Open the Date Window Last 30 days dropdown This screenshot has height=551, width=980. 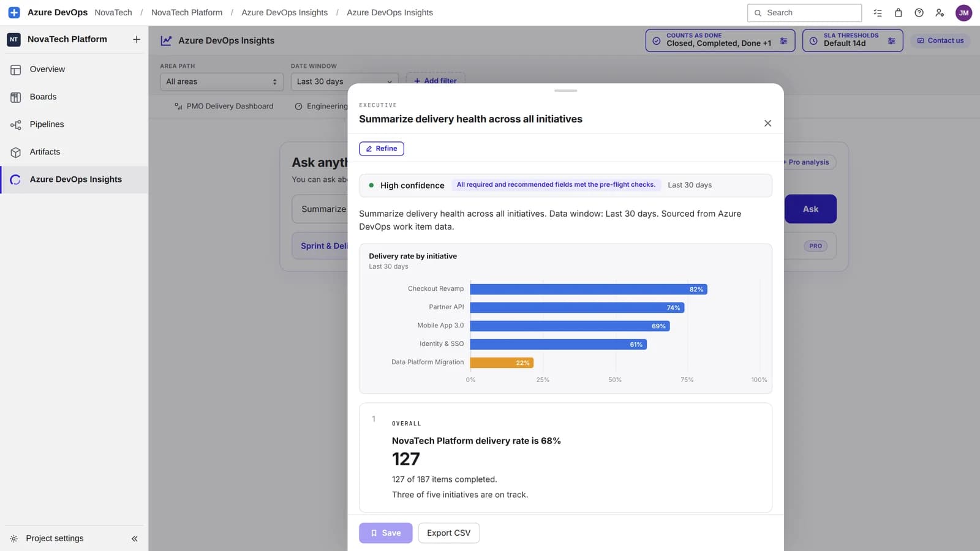point(345,81)
